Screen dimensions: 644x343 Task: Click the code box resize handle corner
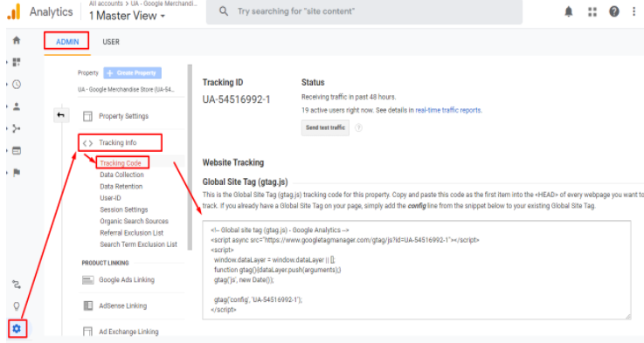(x=628, y=316)
